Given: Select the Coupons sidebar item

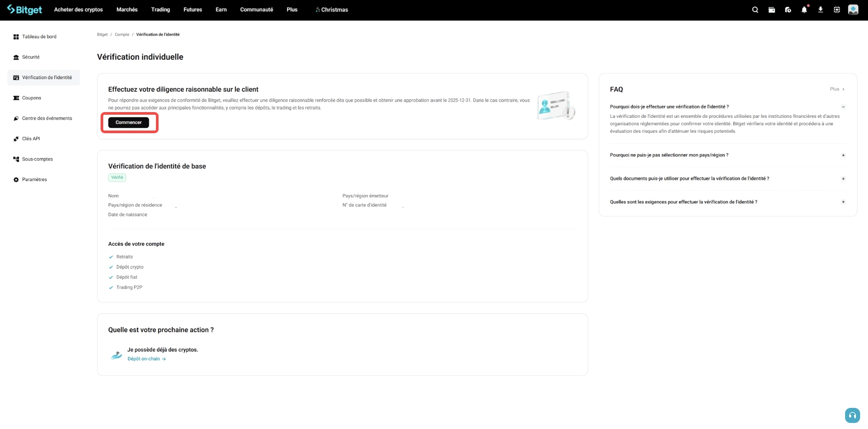Looking at the screenshot, I should [x=32, y=98].
